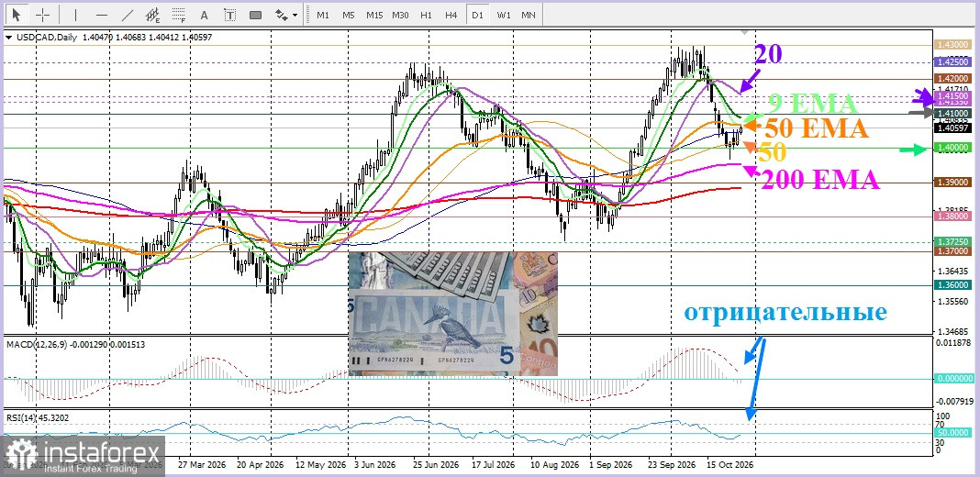Switch chart to W1 timeframe

(503, 15)
